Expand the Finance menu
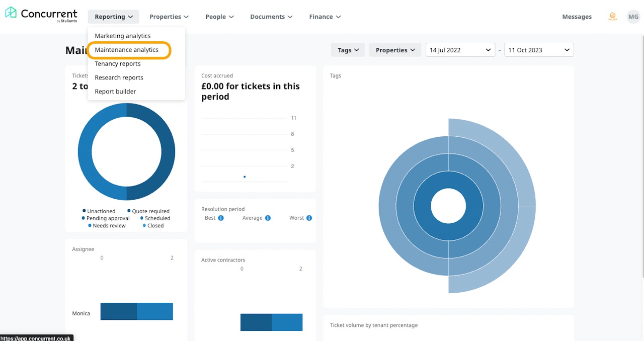Image resolution: width=644 pixels, height=341 pixels. [x=325, y=17]
